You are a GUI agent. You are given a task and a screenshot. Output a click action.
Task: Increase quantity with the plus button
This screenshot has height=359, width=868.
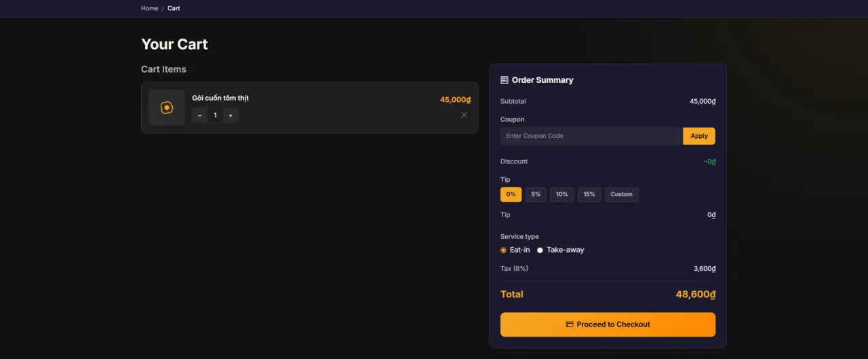tap(231, 115)
